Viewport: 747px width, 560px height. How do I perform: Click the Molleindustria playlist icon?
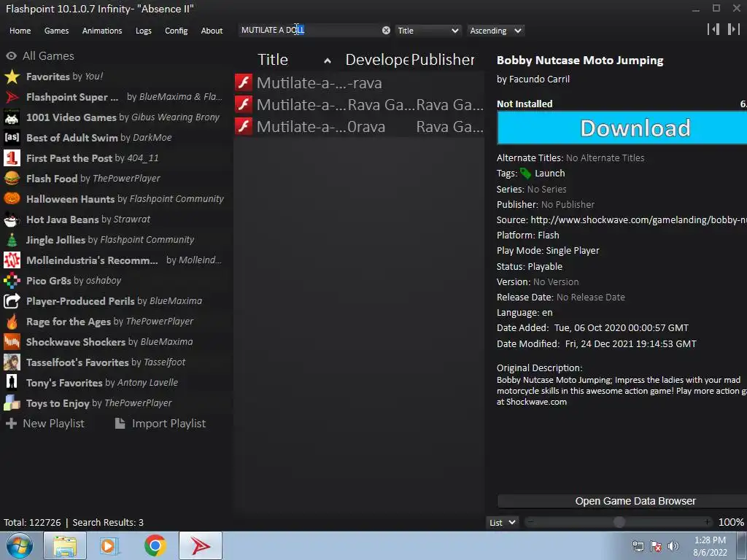click(x=12, y=260)
